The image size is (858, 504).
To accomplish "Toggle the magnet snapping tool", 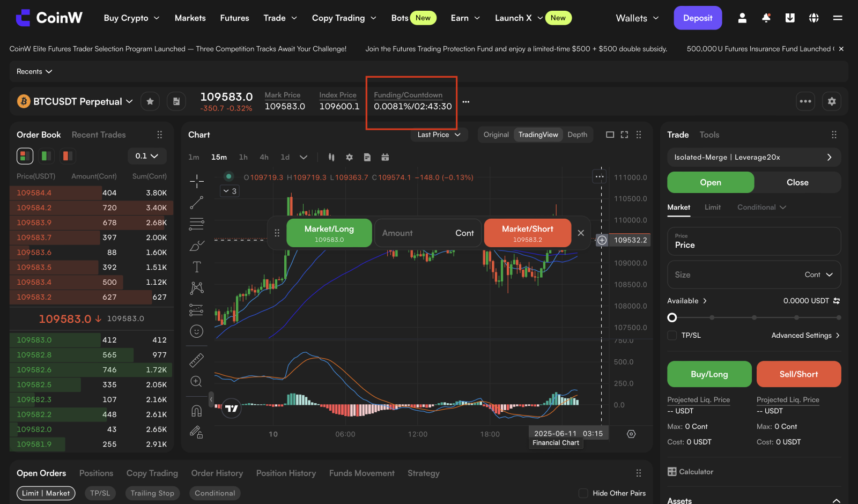I will (197, 411).
